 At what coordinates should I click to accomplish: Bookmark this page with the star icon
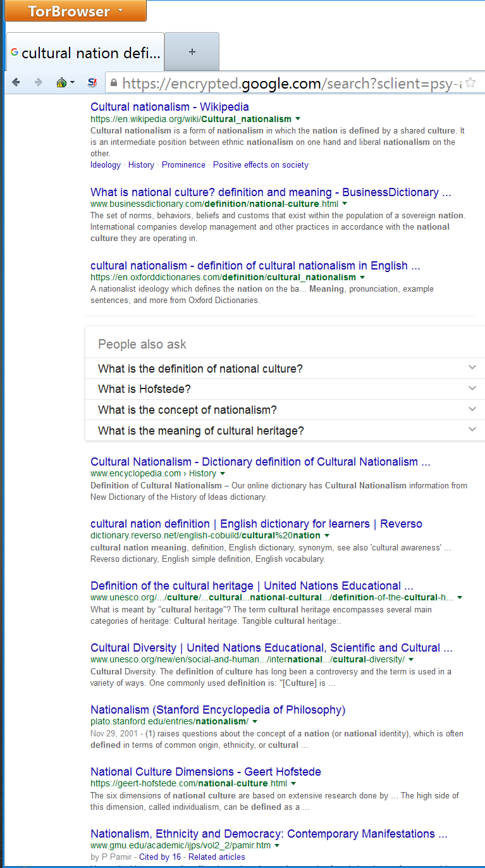coord(470,83)
